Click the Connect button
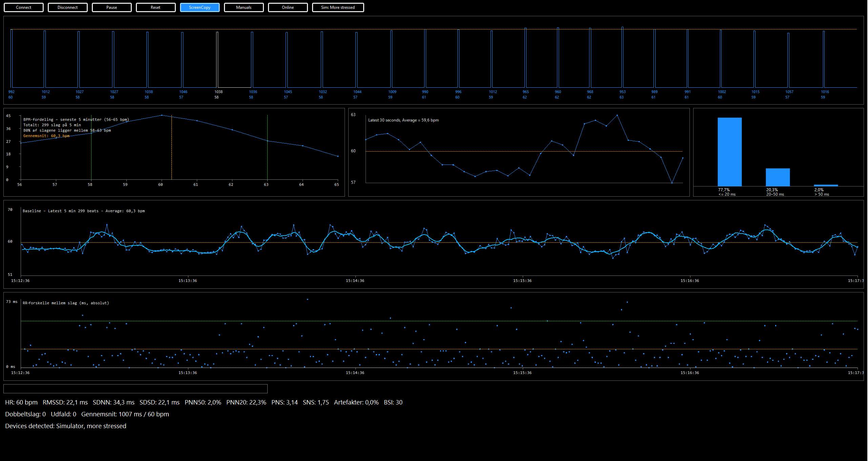Screen dimensions: 868x461 click(23, 7)
